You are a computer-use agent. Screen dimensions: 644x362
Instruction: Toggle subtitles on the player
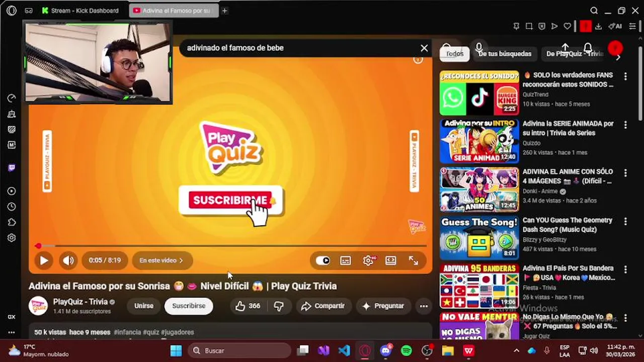[345, 260]
